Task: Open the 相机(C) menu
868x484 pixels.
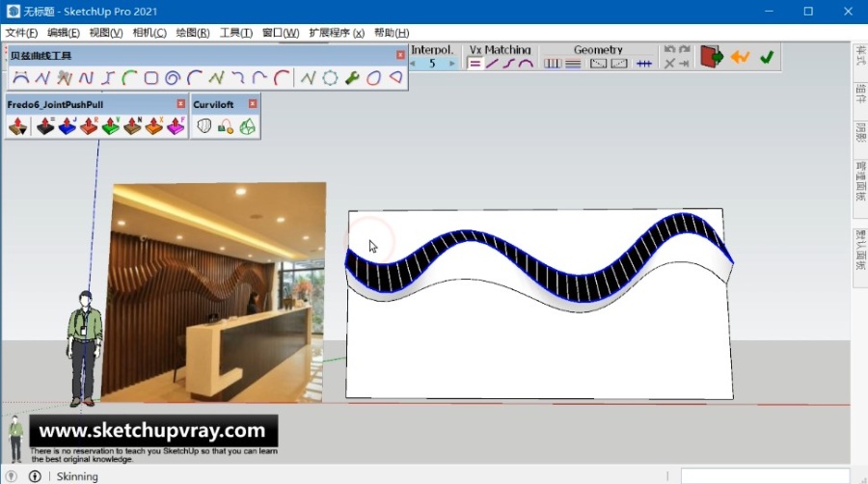Action: (149, 33)
